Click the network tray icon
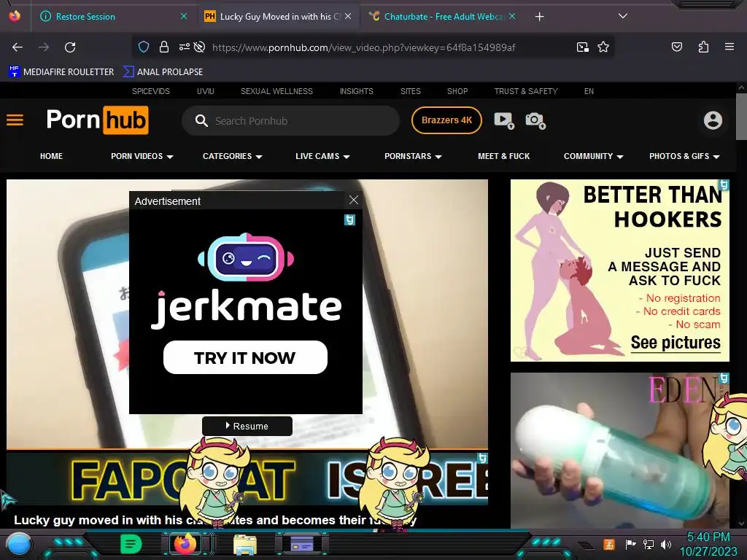The height and width of the screenshot is (560, 747). click(x=648, y=544)
